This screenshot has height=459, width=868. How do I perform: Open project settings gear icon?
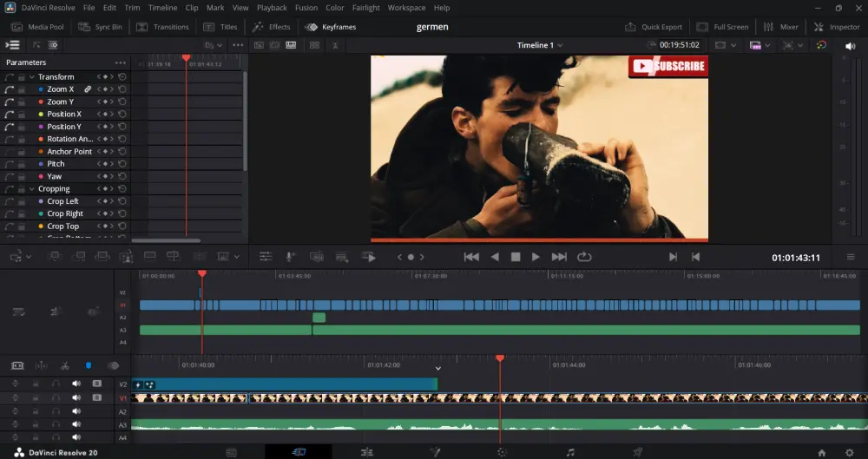[850, 453]
